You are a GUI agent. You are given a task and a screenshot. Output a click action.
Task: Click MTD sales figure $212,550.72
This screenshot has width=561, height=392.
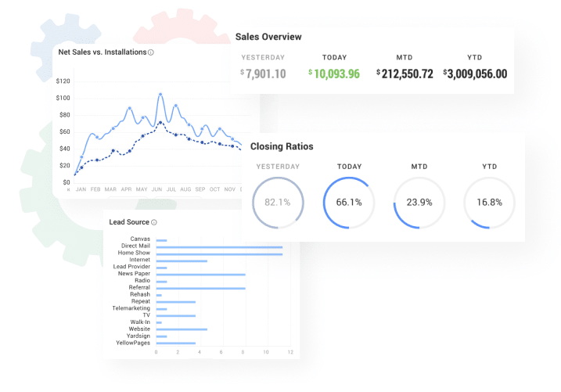pyautogui.click(x=405, y=74)
